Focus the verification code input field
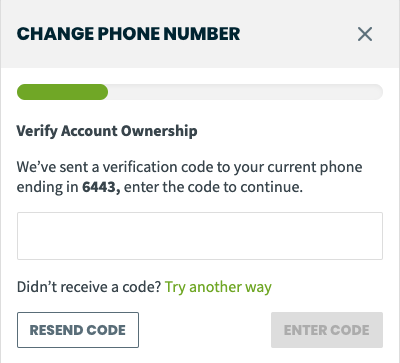400x363 pixels. [x=200, y=236]
